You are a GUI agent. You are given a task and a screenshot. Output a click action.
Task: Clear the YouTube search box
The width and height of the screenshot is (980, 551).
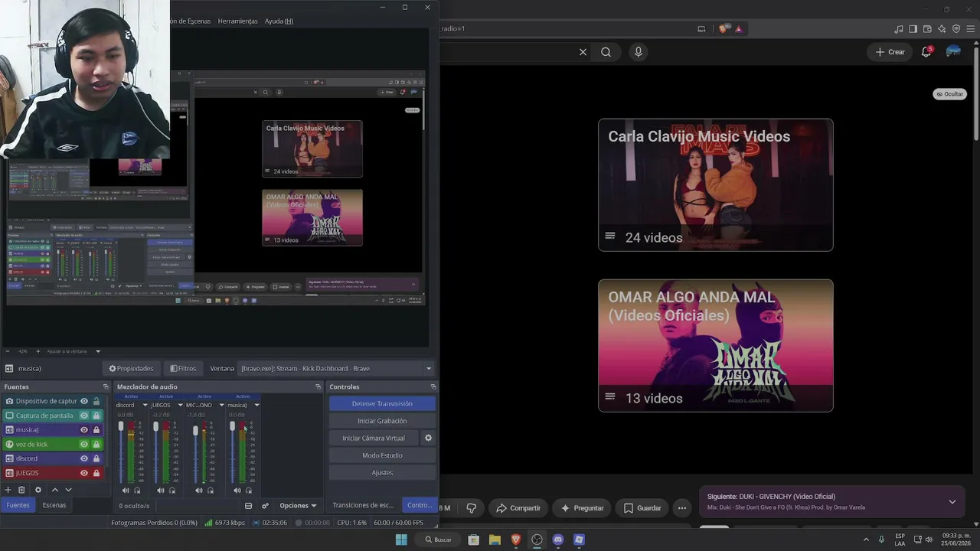point(583,52)
